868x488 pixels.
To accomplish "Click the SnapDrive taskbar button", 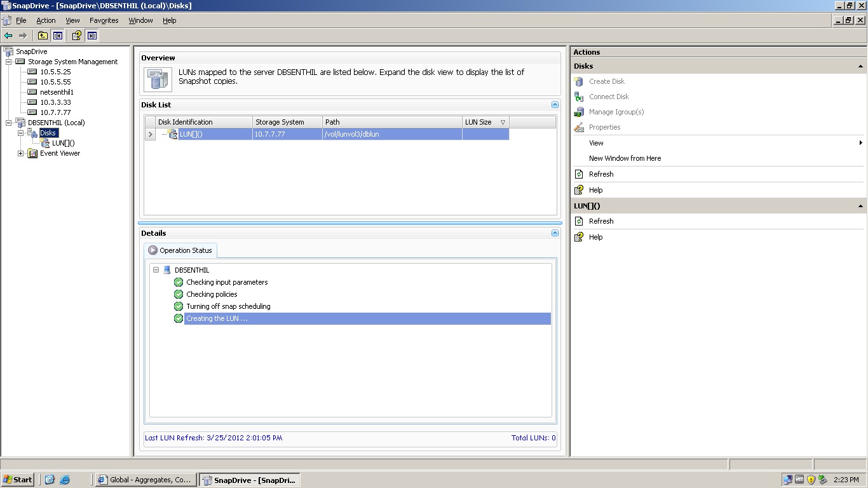I will pyautogui.click(x=250, y=480).
